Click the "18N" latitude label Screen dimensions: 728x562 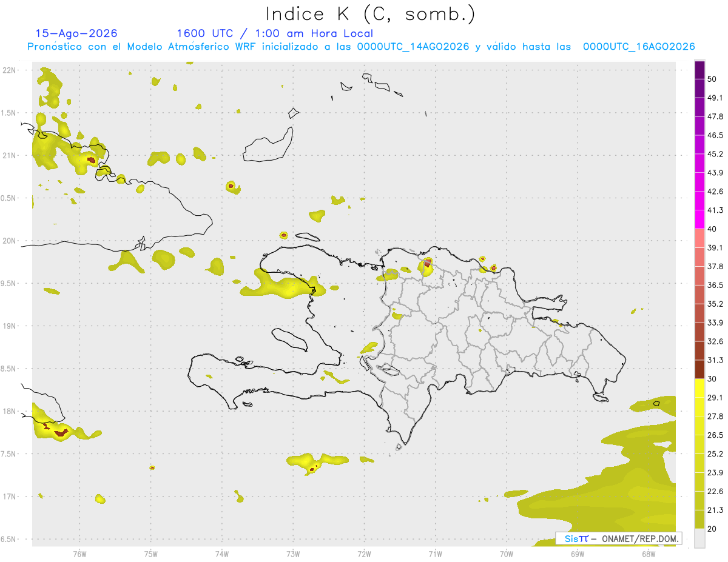tap(9, 411)
